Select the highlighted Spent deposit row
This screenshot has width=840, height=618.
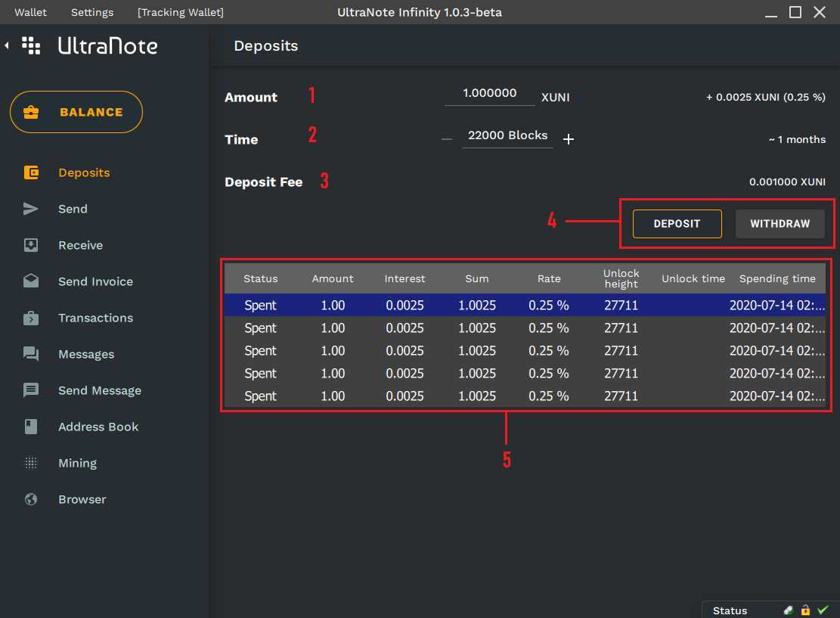pos(525,305)
